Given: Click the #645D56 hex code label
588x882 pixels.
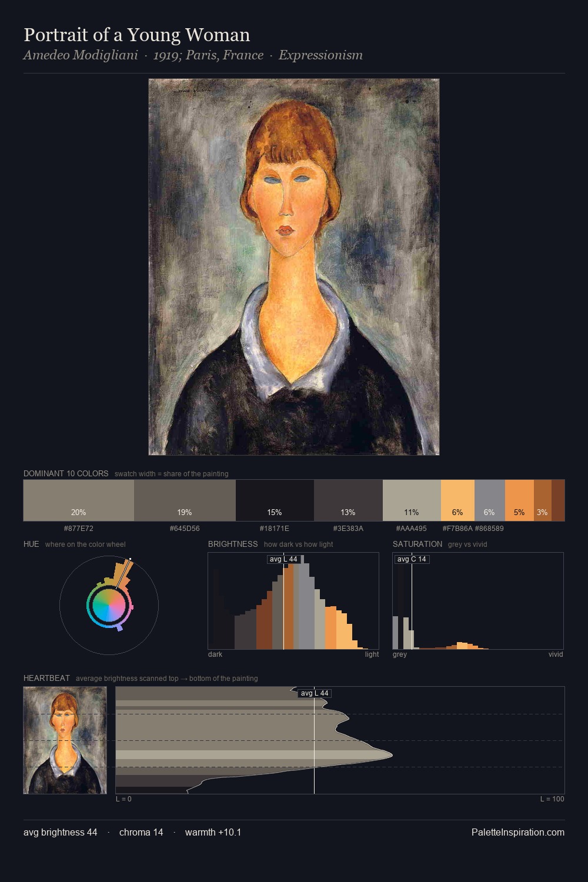Looking at the screenshot, I should pos(185,529).
